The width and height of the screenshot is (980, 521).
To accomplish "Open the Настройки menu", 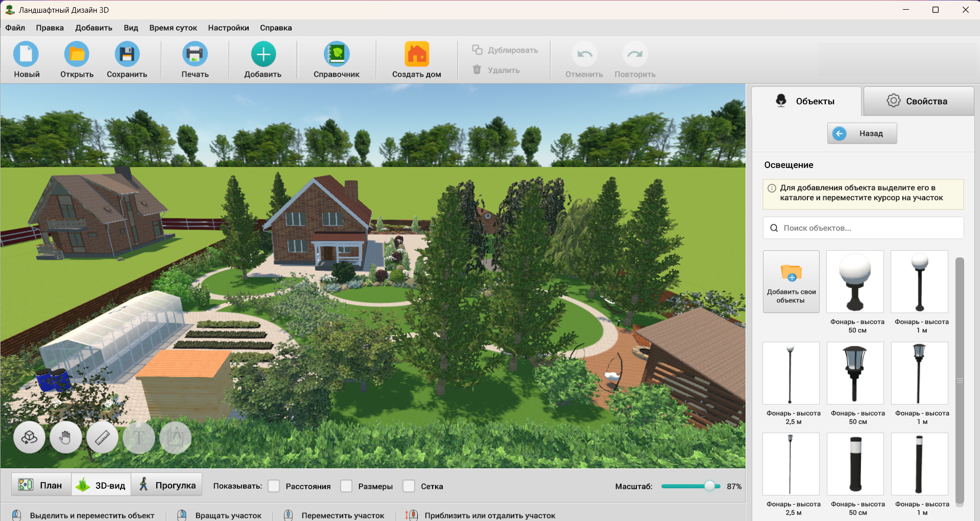I will tap(228, 28).
